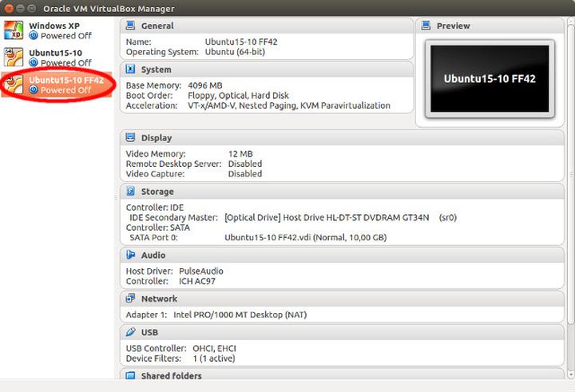Click the Display section monitor icon
Screen dimensions: 575x392
coord(130,137)
